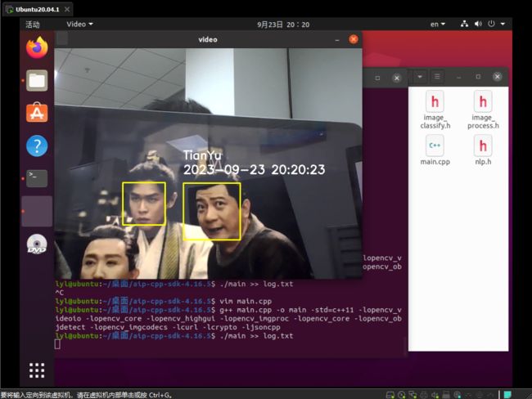Viewport: 532px width, 399px height.
Task: Open main.cpp source file
Action: point(435,150)
